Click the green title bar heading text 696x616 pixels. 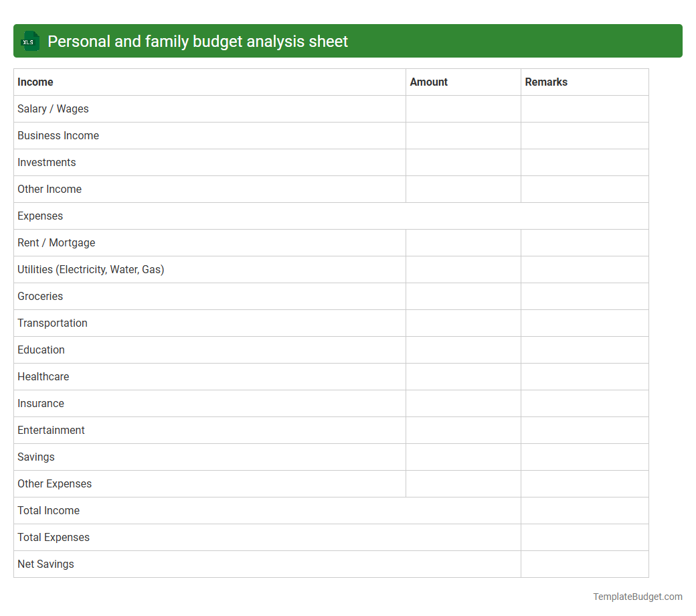click(197, 41)
